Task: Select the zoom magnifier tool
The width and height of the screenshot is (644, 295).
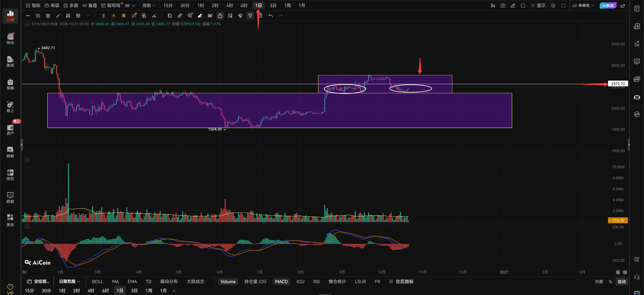Action: click(190, 16)
